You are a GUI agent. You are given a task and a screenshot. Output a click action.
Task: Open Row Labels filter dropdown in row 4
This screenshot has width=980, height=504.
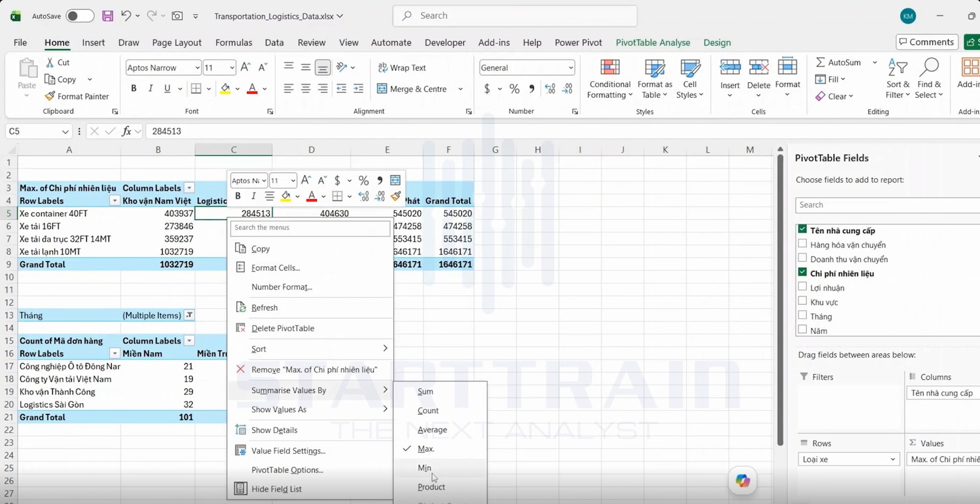click(115, 201)
